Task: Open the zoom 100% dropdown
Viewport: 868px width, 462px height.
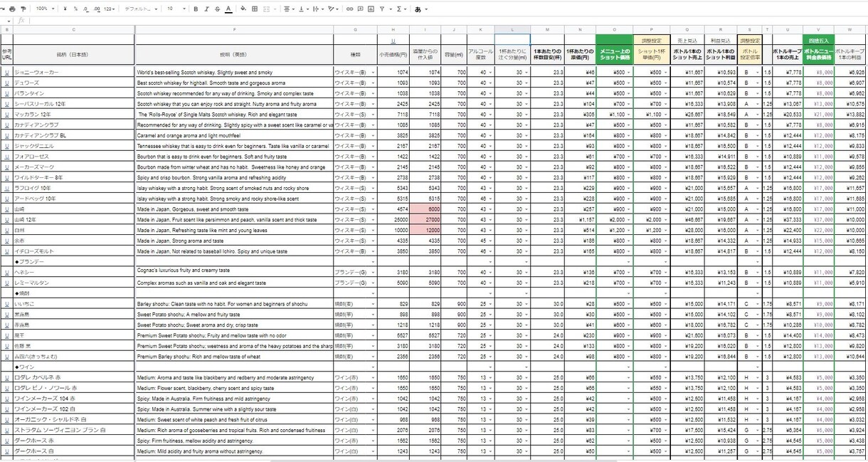Action: [x=45, y=9]
